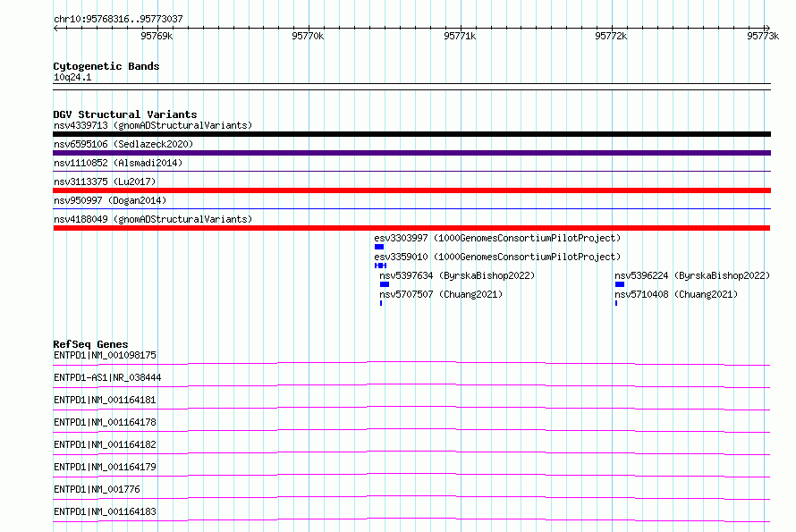Open transcript ENTPD1|NM_001164178
The width and height of the screenshot is (796, 532).
coord(105,422)
